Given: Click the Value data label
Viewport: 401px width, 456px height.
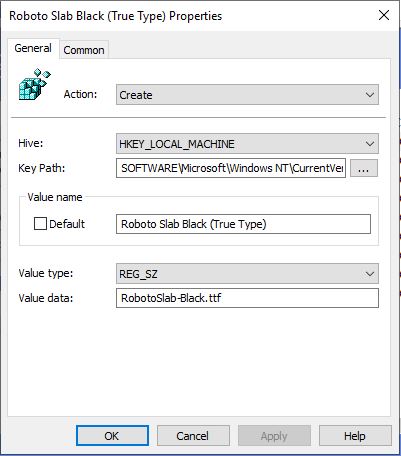Looking at the screenshot, I should click(46, 298).
